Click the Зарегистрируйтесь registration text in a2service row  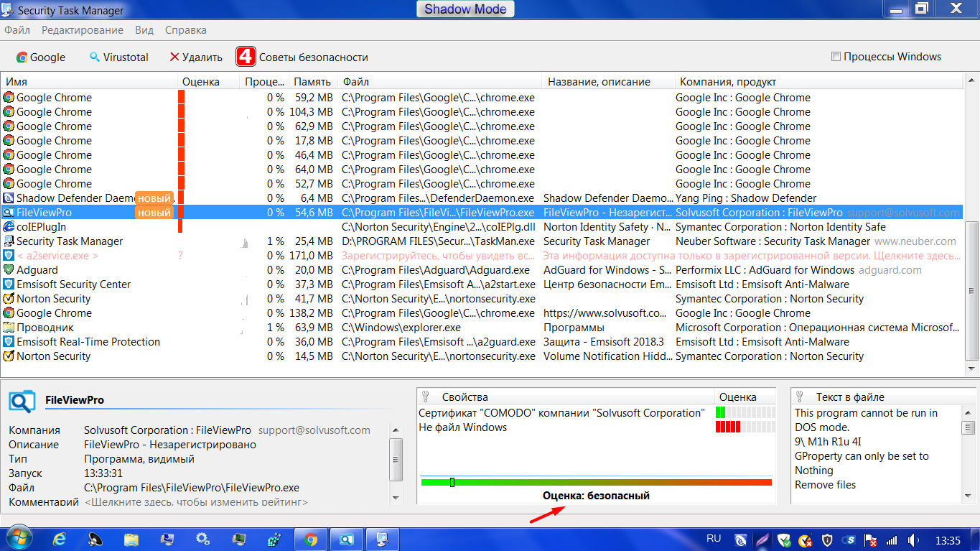click(x=438, y=256)
